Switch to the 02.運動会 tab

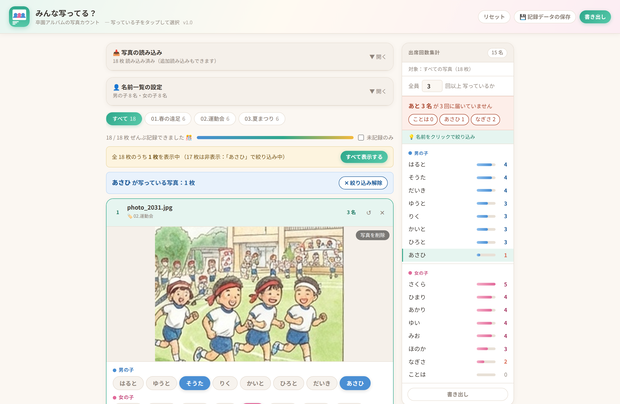[215, 119]
